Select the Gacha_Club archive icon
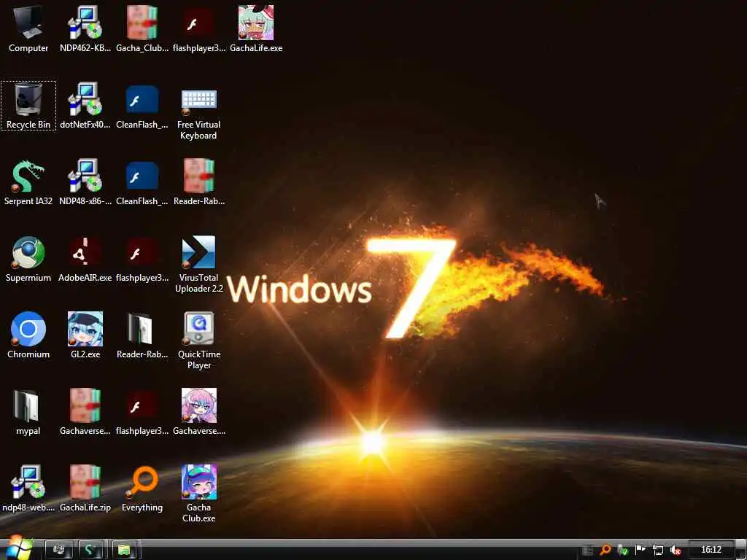This screenshot has height=560, width=747. (142, 29)
